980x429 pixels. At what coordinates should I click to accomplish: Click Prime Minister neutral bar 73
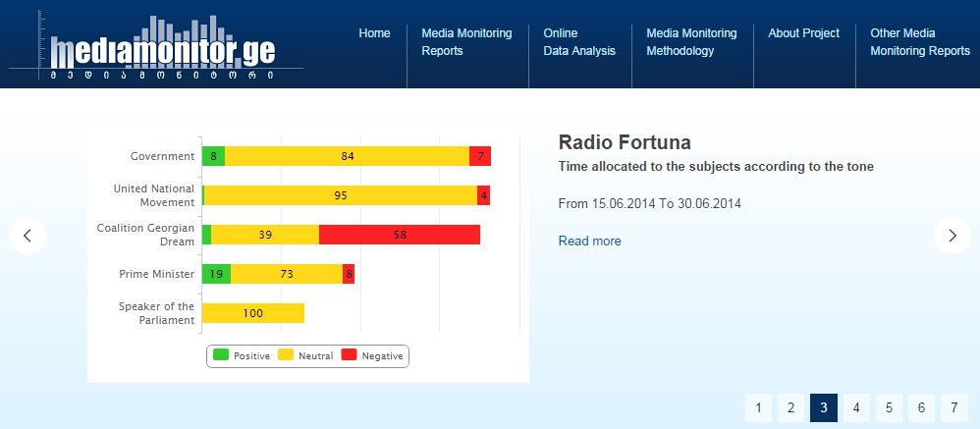(287, 274)
